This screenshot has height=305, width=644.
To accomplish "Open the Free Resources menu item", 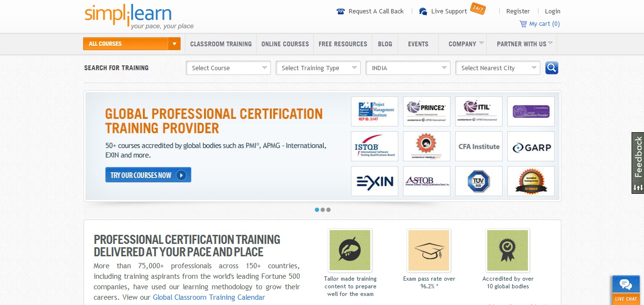I will click(x=343, y=44).
